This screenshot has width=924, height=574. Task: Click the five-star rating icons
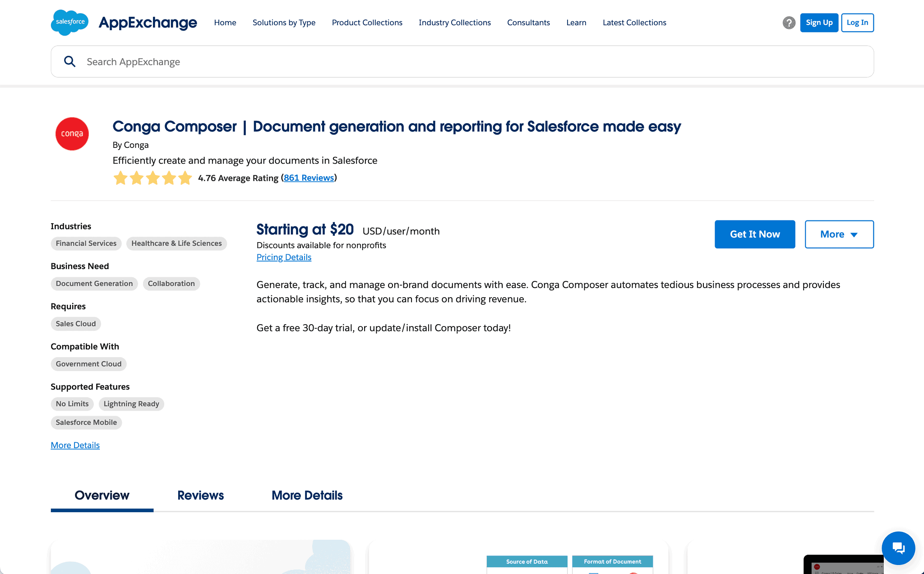[152, 178]
